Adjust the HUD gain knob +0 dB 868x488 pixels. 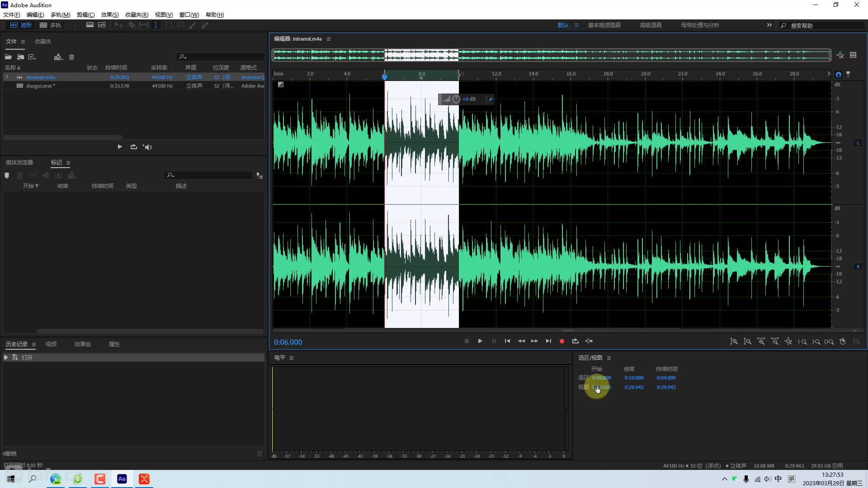456,99
